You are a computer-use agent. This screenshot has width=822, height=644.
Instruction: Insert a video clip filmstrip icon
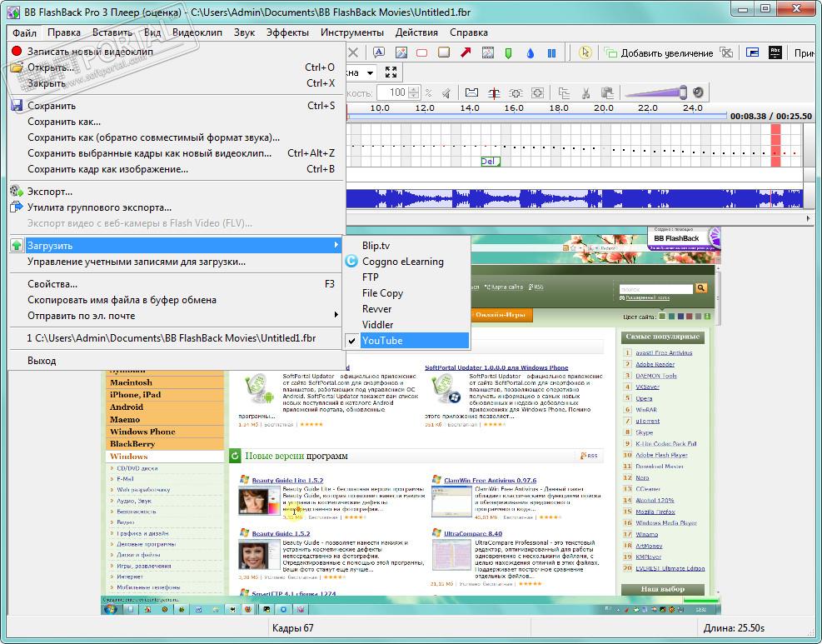coord(487,52)
